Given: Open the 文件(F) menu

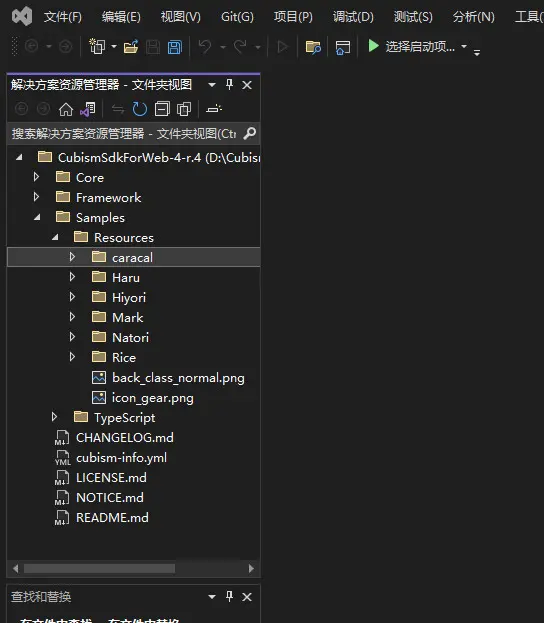Looking at the screenshot, I should tap(62, 17).
